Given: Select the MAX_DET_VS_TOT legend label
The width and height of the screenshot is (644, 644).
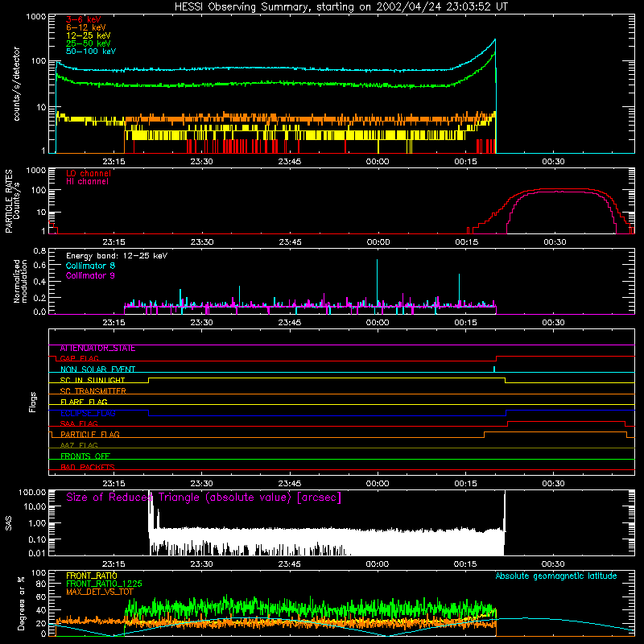Looking at the screenshot, I should [100, 592].
